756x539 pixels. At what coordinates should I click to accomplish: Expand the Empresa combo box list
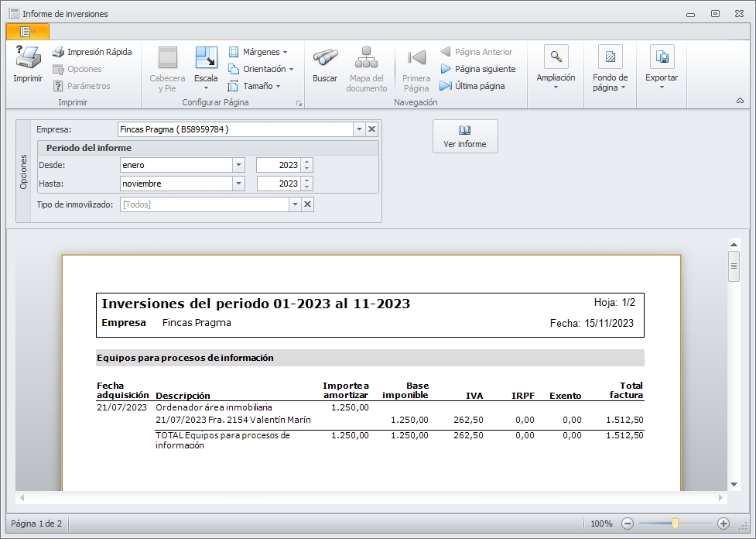coord(359,129)
